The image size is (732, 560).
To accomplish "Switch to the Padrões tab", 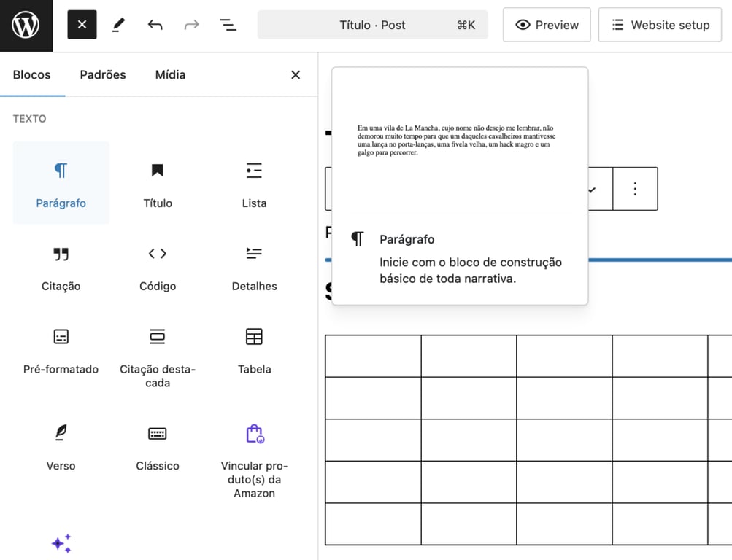I will coord(103,74).
